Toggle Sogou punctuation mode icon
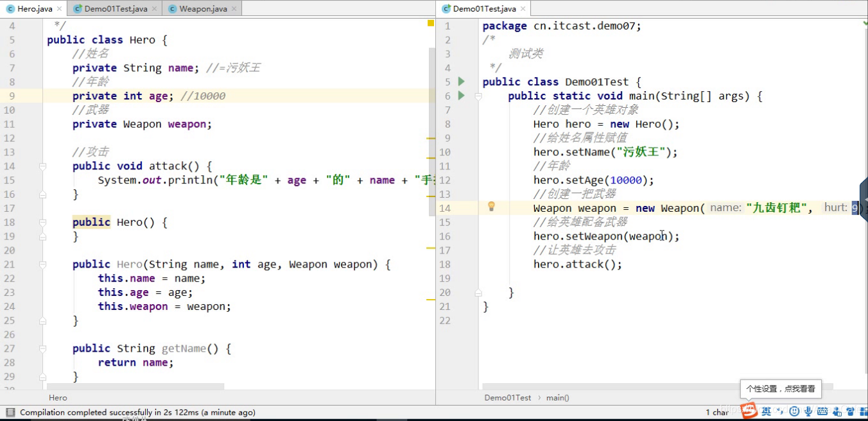Viewport: 868px width, 421px height. click(779, 411)
